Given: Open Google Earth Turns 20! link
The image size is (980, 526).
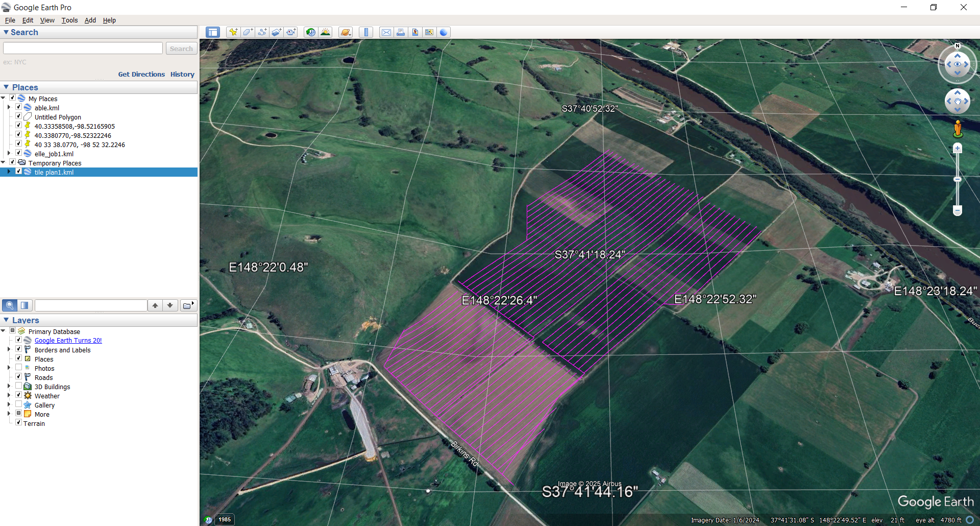Looking at the screenshot, I should (68, 341).
